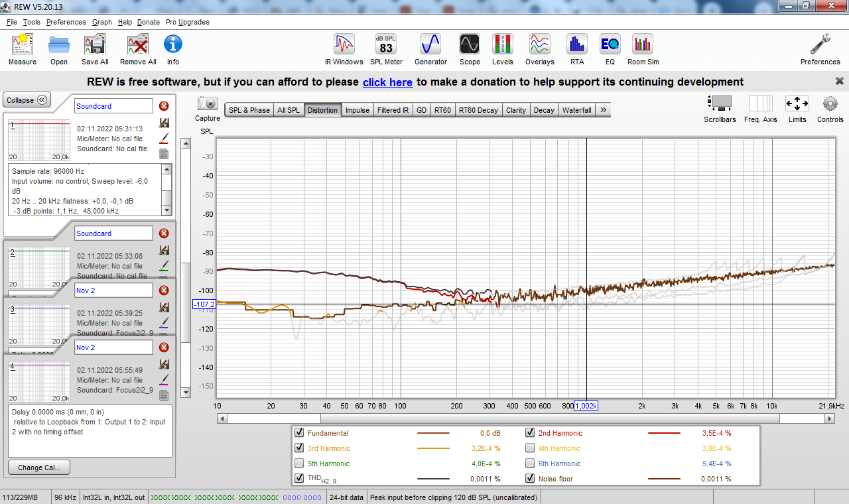Image resolution: width=849 pixels, height=504 pixels.
Task: Enable 4th Harmonic trace checkbox
Action: point(530,448)
